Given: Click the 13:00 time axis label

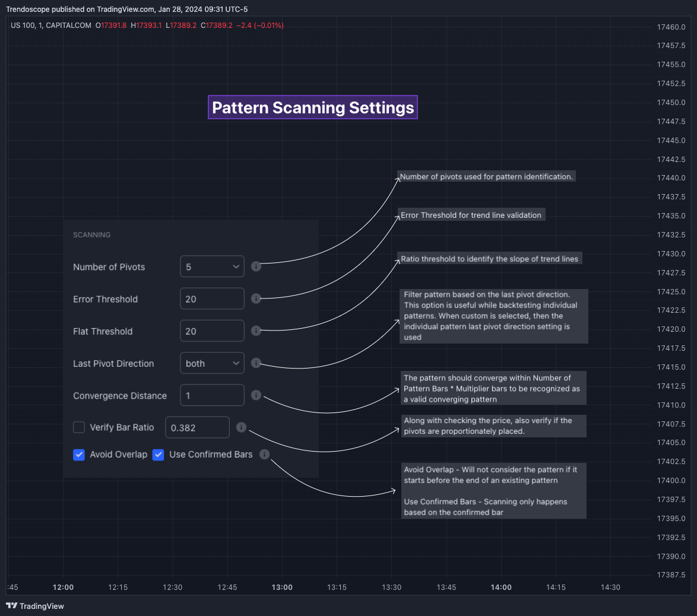Looking at the screenshot, I should point(282,587).
